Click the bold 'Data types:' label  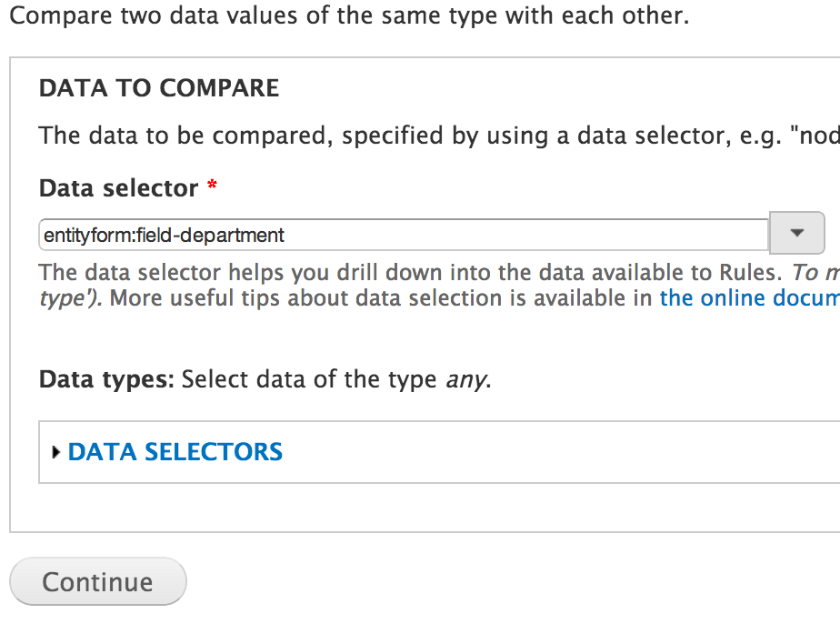coord(105,378)
